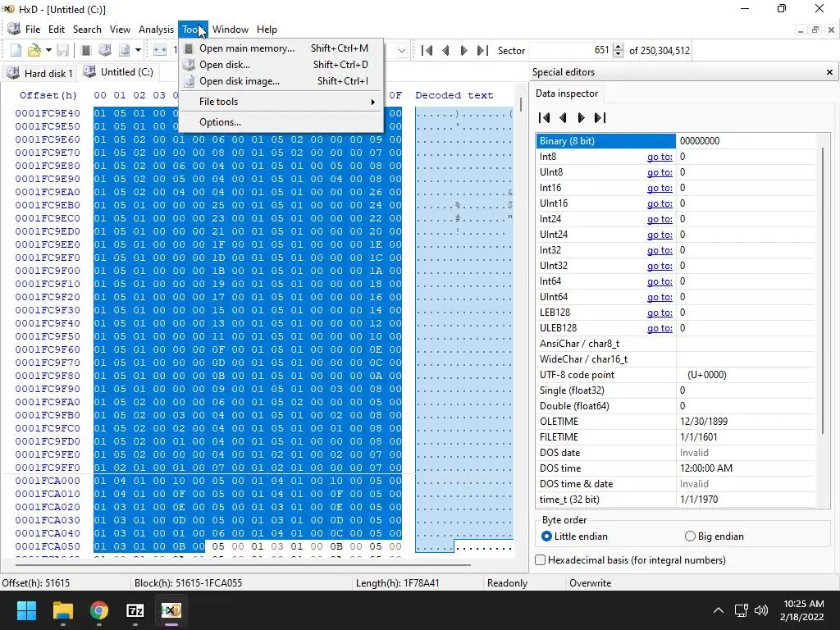
Task: Open Options... from Tools menu
Action: point(281,122)
